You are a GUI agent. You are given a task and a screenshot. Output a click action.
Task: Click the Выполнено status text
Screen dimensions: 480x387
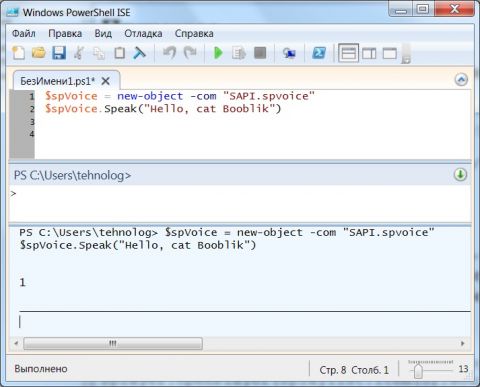click(x=41, y=369)
